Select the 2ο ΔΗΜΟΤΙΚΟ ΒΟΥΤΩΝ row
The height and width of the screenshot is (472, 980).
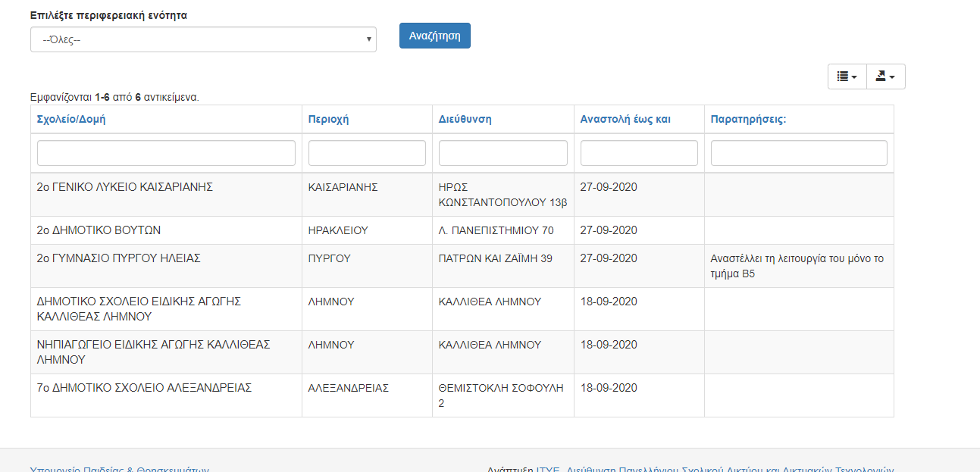(99, 230)
